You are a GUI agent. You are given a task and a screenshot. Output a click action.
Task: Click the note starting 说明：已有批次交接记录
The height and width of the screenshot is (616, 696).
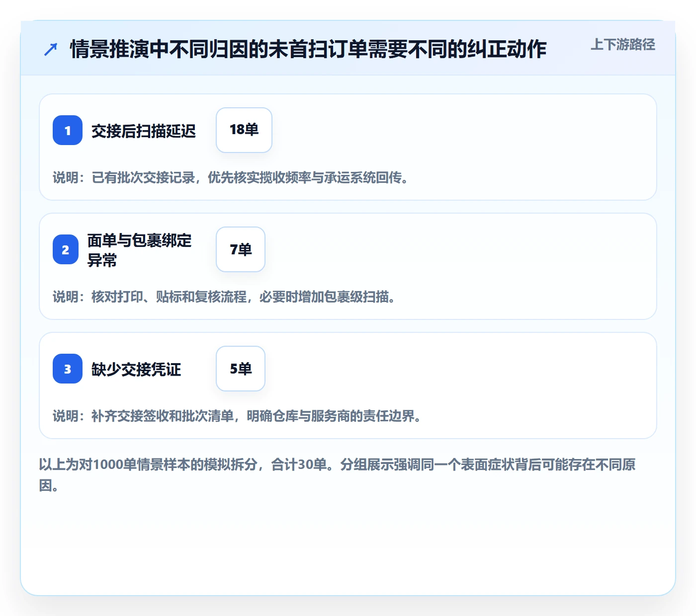(232, 177)
